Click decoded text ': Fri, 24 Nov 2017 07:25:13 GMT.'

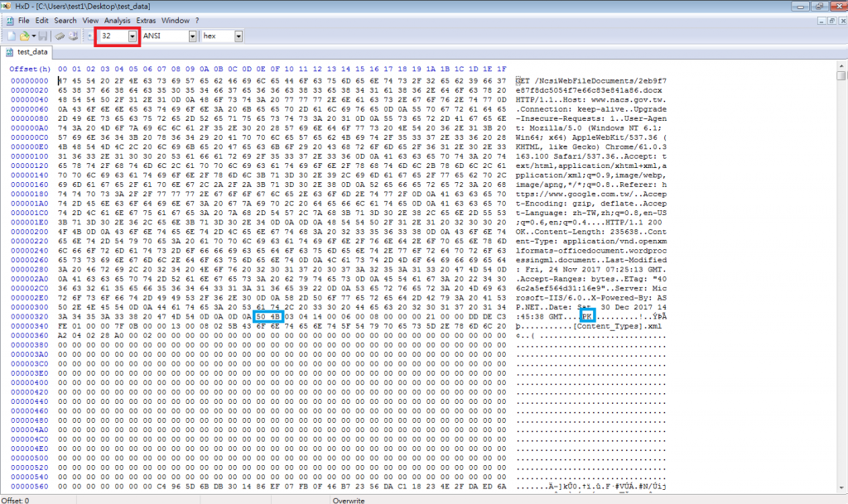tap(591, 270)
